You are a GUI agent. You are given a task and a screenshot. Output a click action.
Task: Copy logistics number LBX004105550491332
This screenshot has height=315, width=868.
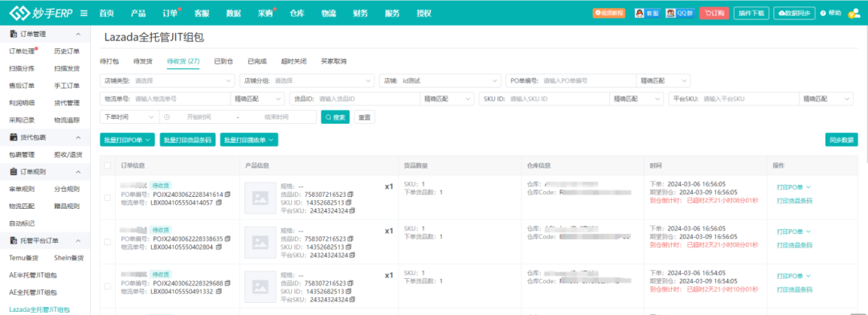point(219,291)
